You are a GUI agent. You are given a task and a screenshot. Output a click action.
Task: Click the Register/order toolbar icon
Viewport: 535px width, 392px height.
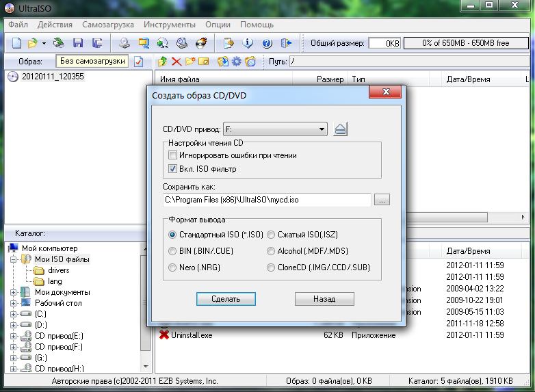click(229, 43)
